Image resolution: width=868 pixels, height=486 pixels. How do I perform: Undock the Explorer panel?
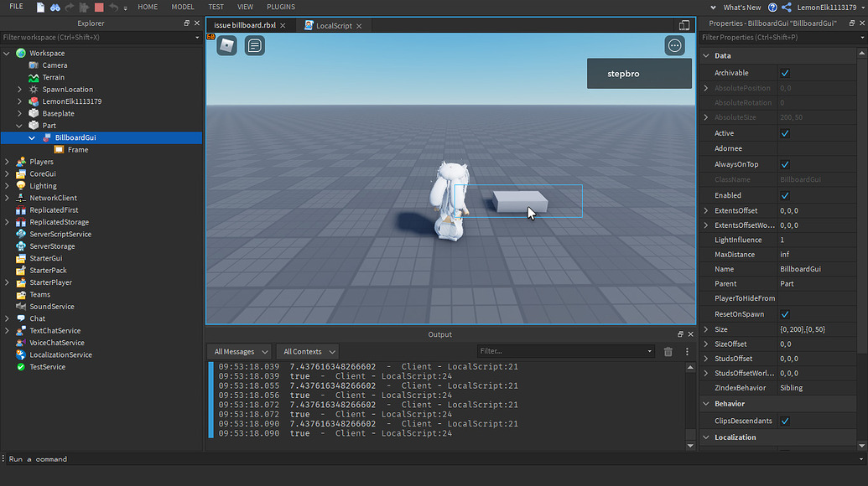186,23
